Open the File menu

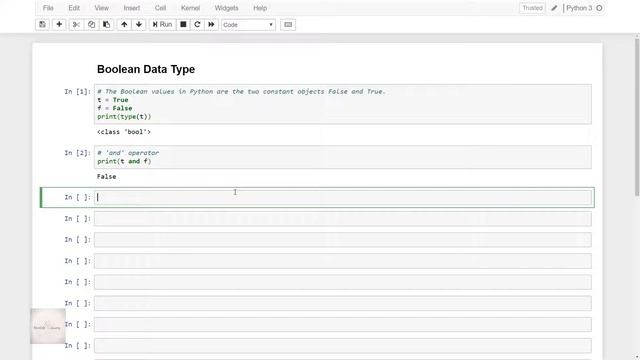pos(48,8)
